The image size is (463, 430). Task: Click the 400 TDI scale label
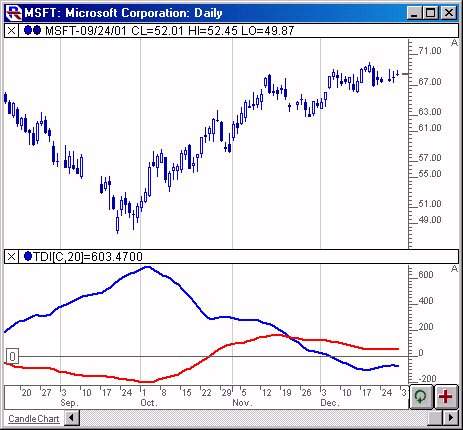[x=426, y=301]
